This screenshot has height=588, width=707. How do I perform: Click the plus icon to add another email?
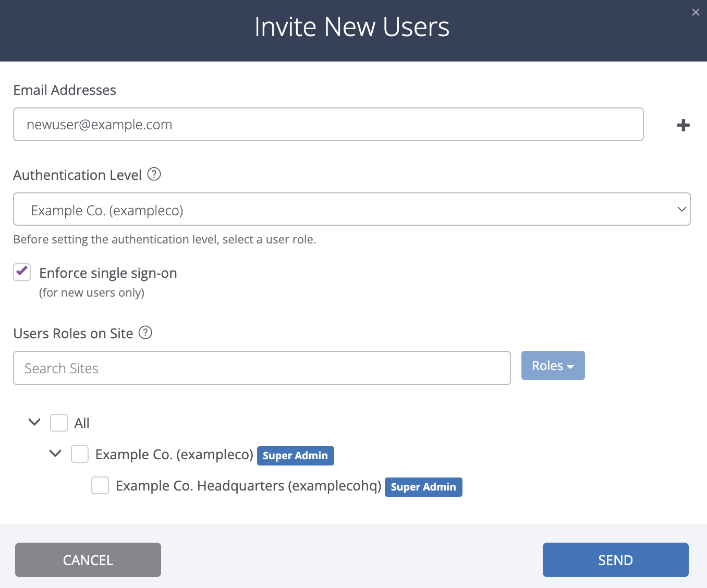[x=683, y=125]
